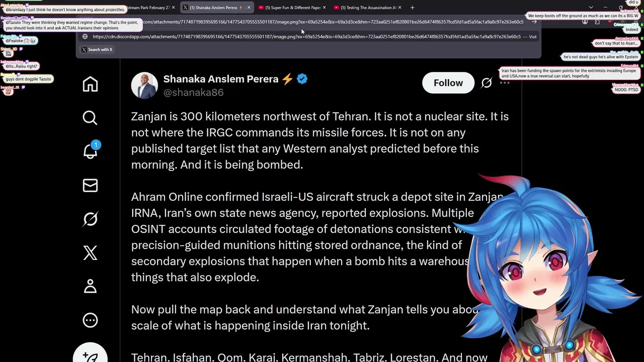644x362 pixels.
Task: Follow Shanaka Anslem Perera
Action: pos(448,83)
